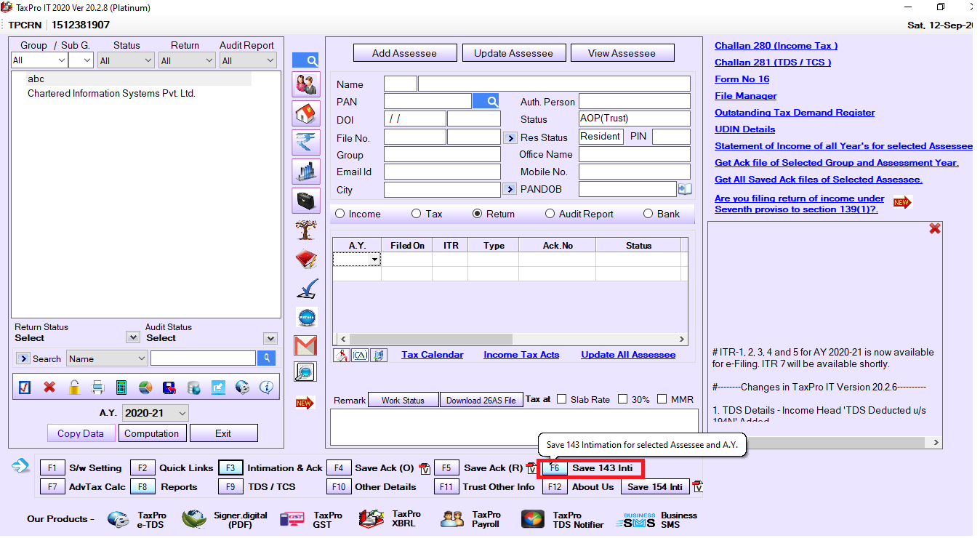The image size is (980, 538).
Task: Open the Status filter dropdown
Action: 126,60
